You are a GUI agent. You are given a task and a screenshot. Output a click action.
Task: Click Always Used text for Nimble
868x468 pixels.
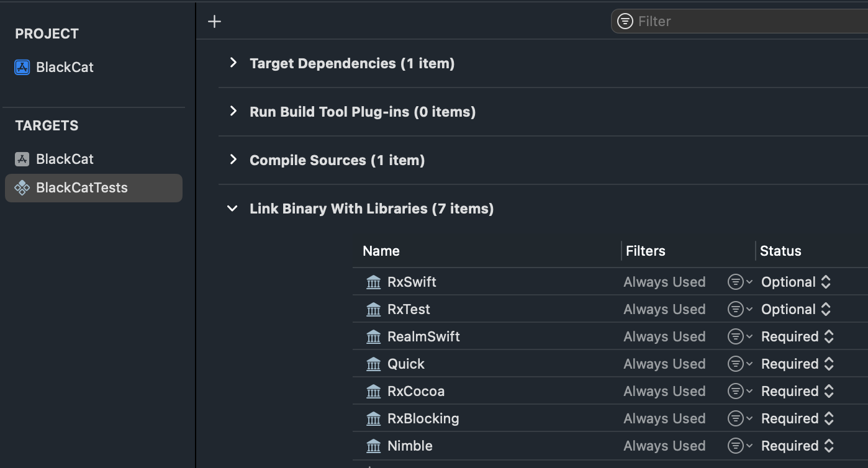(664, 446)
